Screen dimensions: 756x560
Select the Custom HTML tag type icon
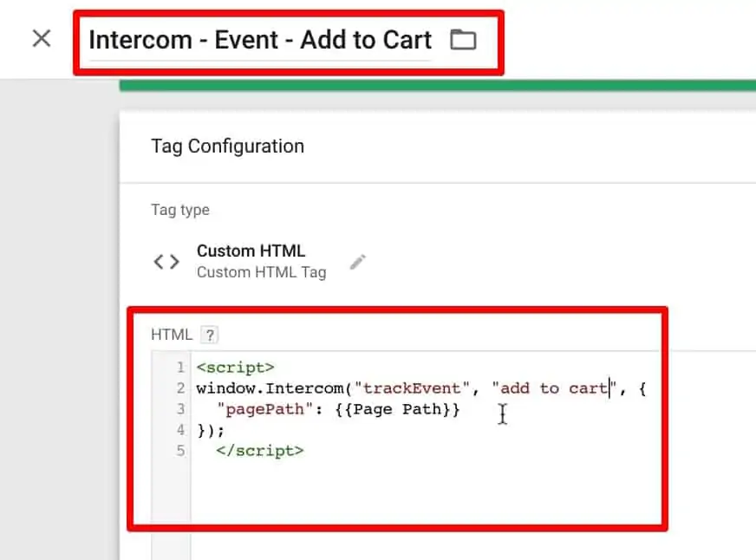(x=166, y=261)
